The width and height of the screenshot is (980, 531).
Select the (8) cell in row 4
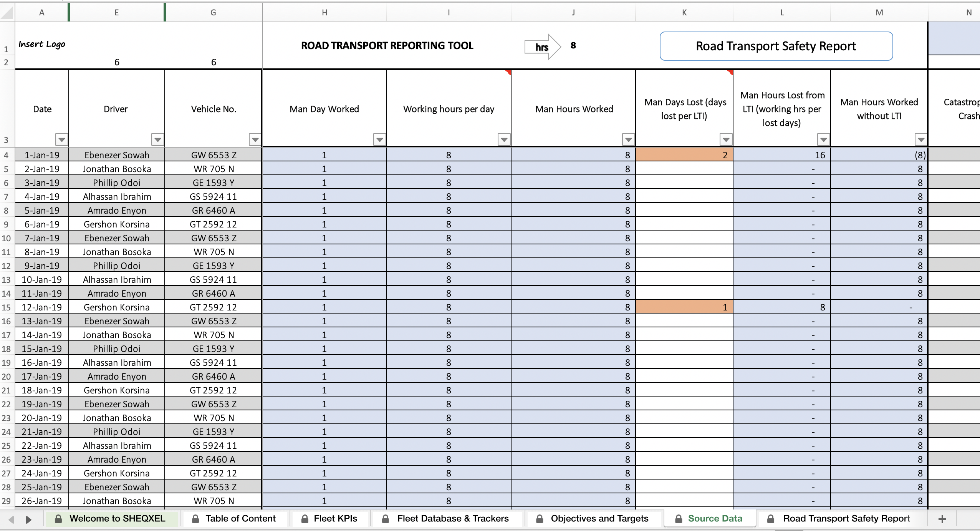tap(879, 155)
